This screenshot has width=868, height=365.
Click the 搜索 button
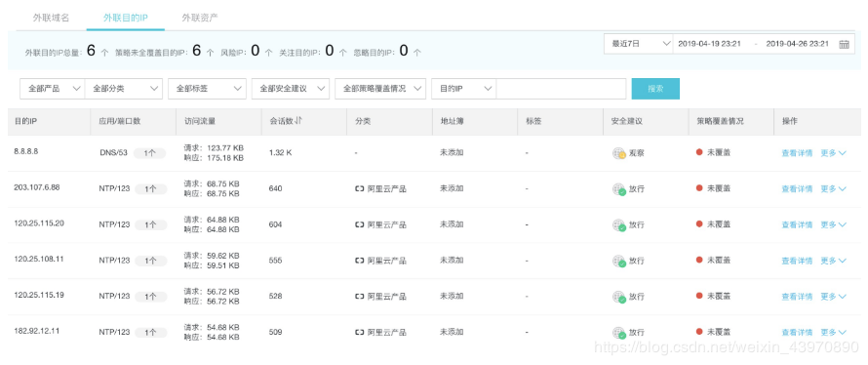pyautogui.click(x=655, y=89)
